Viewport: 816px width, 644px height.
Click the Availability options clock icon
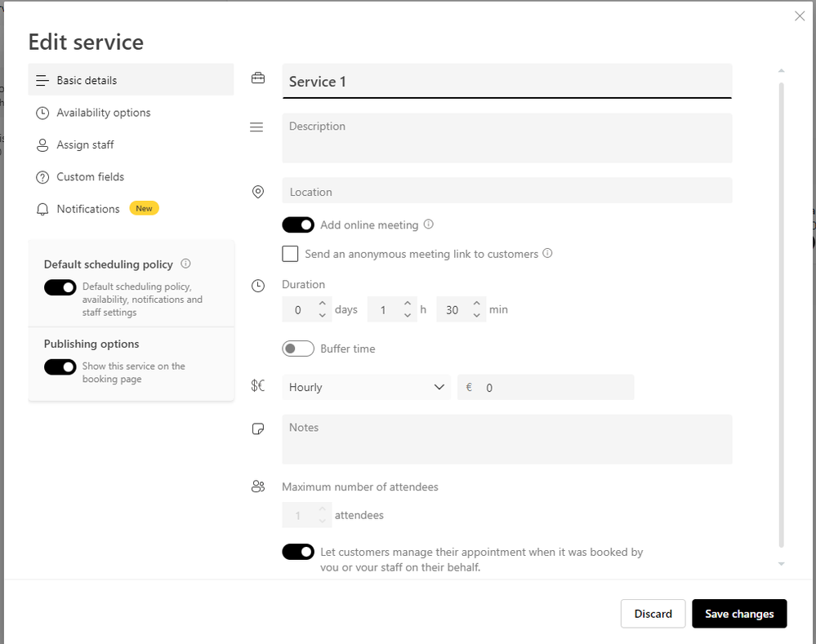pyautogui.click(x=42, y=113)
